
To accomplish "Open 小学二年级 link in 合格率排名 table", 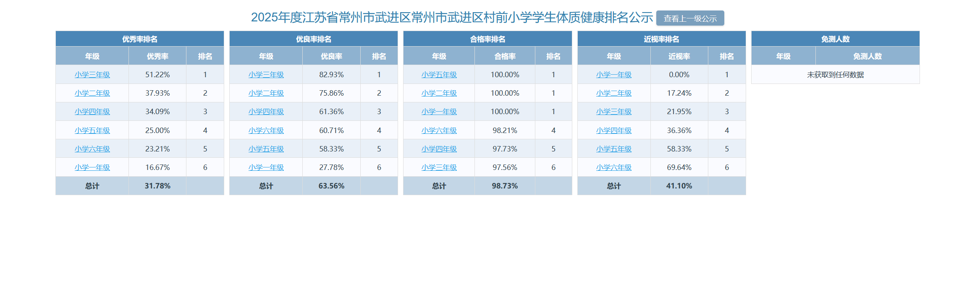I will point(439,93).
